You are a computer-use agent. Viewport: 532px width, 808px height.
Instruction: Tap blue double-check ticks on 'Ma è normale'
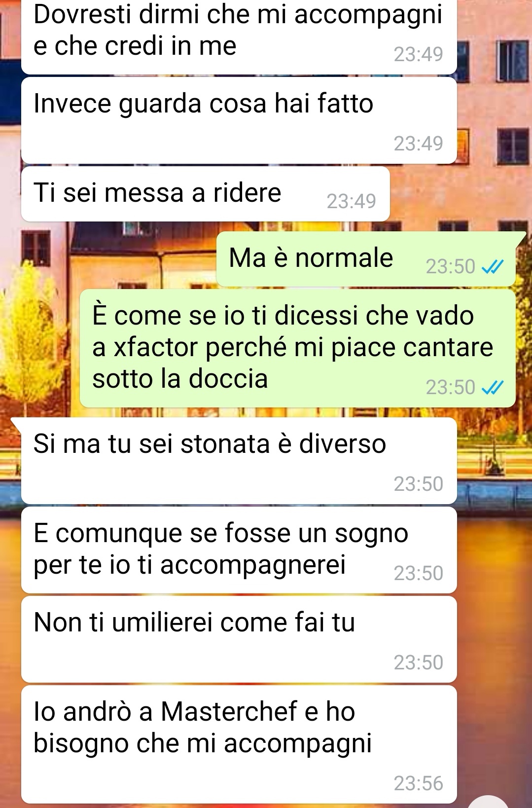point(492,267)
